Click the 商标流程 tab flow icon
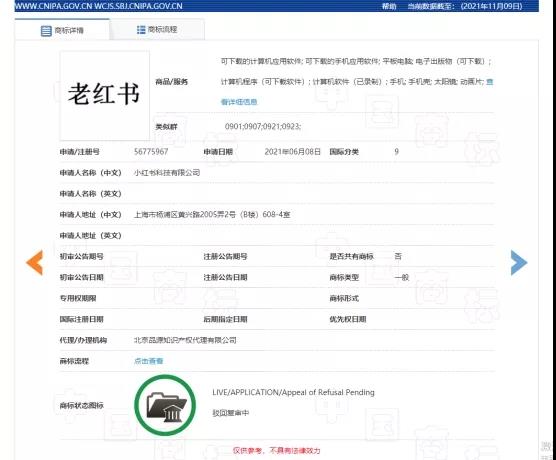The width and height of the screenshot is (556, 460). click(x=141, y=30)
